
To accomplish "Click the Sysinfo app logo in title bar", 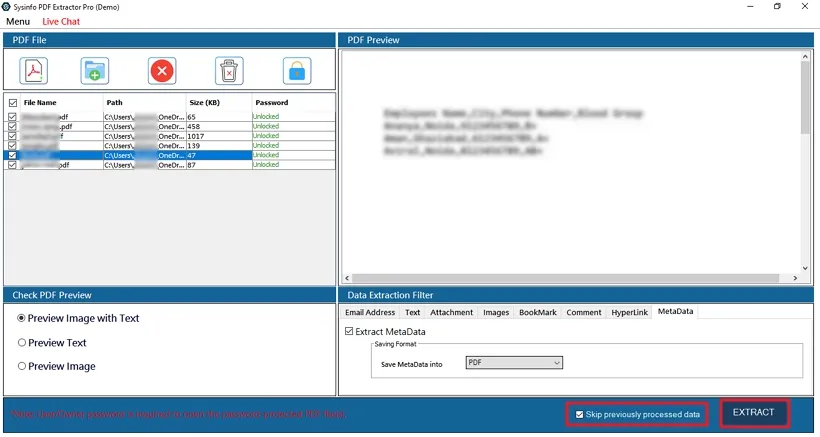I will 6,7.
